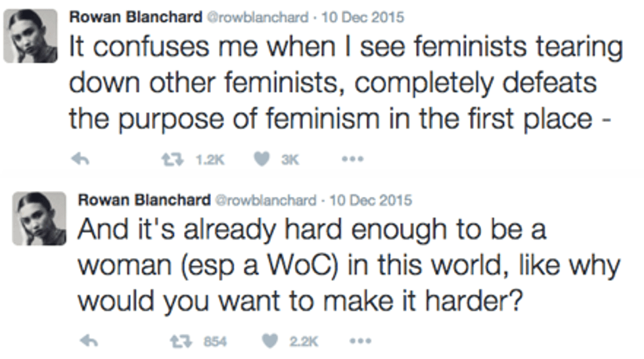The height and width of the screenshot is (359, 644).
Task: Click the 1.2K retweet count
Action: pyautogui.click(x=208, y=159)
